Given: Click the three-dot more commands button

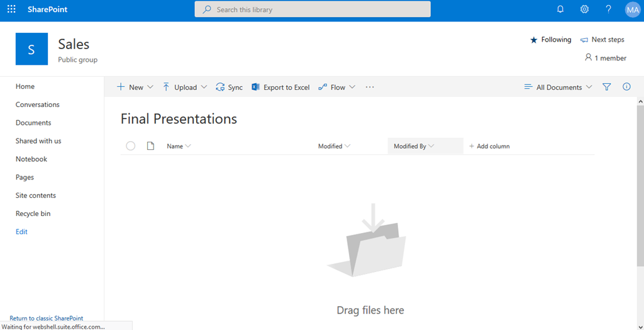Looking at the screenshot, I should 370,87.
